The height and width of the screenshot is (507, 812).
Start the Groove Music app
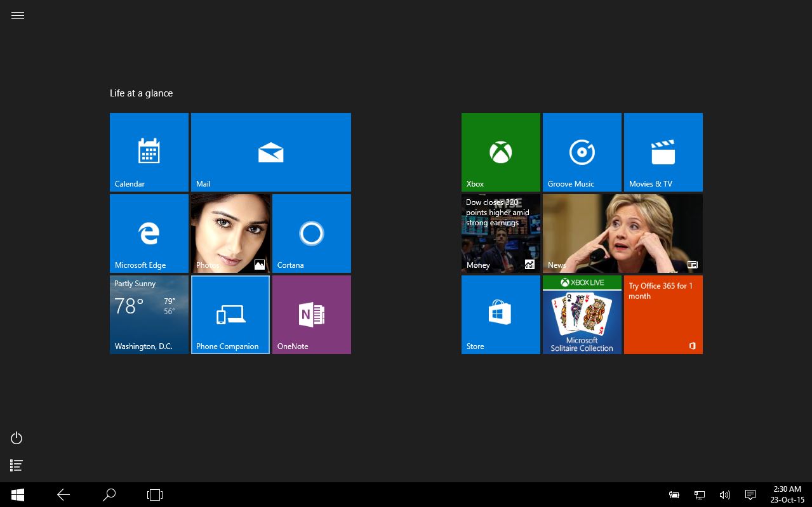(582, 152)
